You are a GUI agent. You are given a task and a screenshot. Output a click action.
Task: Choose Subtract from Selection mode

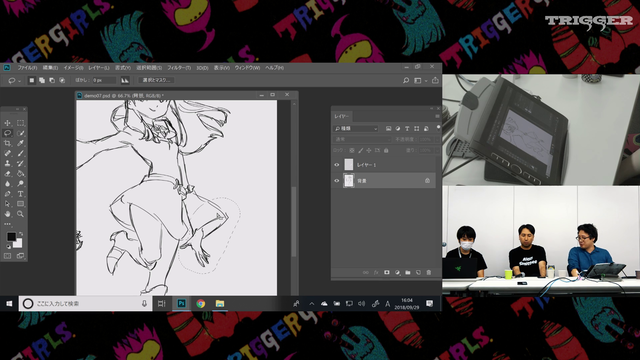click(x=52, y=80)
